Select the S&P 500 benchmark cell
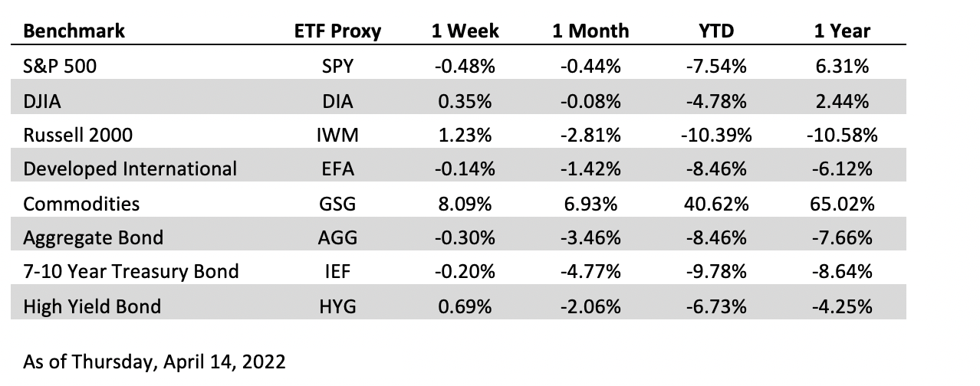The width and height of the screenshot is (980, 386). tap(61, 67)
